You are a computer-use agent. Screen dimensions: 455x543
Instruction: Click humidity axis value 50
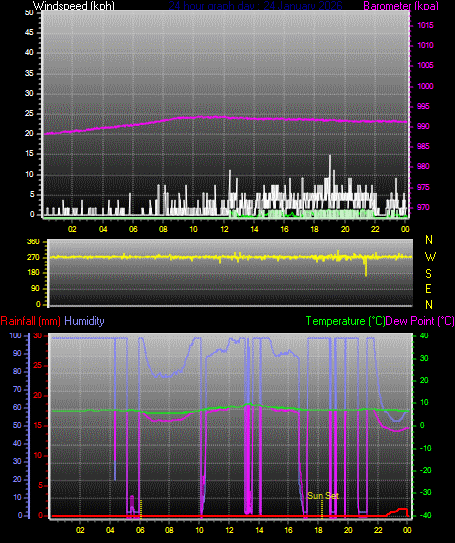pos(17,425)
